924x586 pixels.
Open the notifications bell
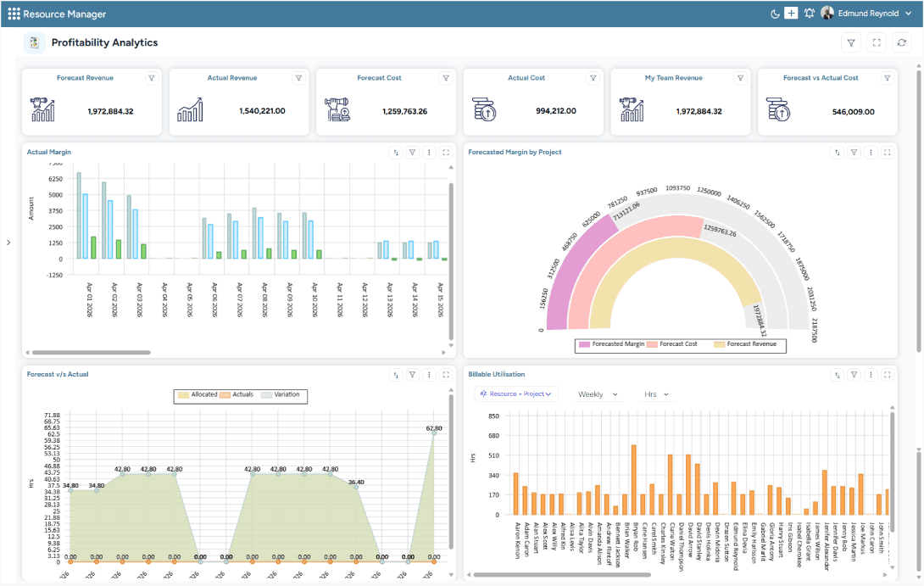pyautogui.click(x=809, y=13)
